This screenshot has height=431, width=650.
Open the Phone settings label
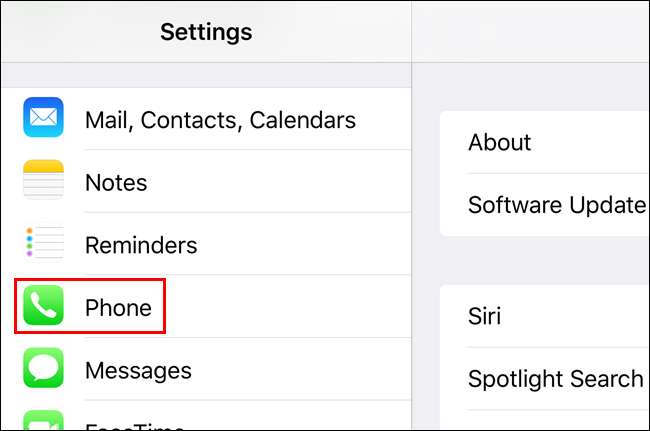tap(118, 307)
